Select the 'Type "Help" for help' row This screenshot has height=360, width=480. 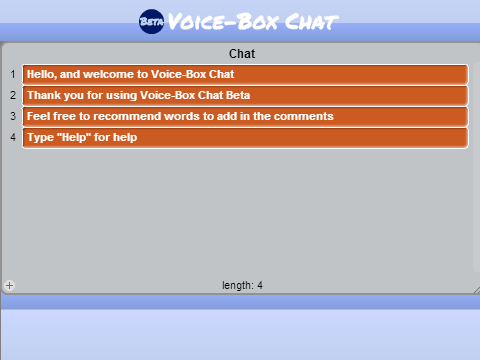(245, 137)
